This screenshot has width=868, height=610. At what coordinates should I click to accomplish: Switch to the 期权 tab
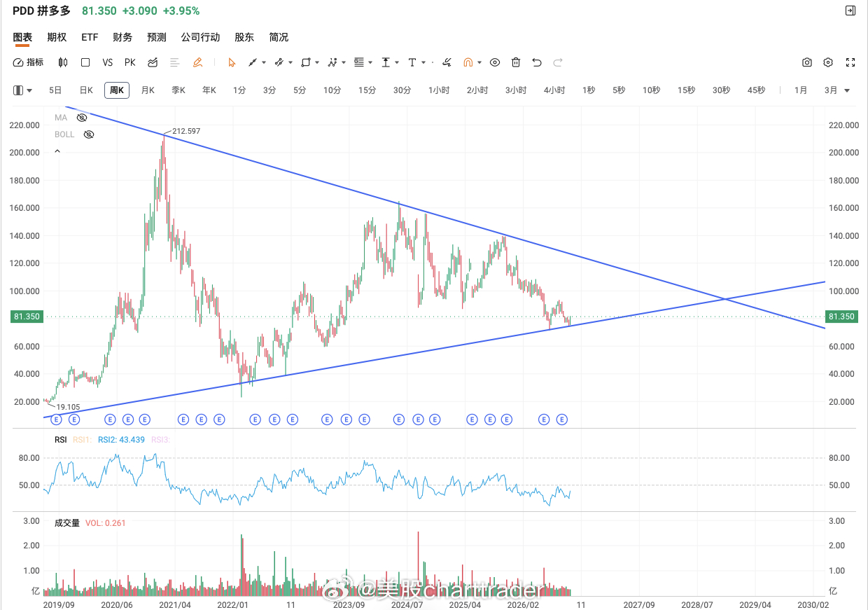pyautogui.click(x=57, y=37)
